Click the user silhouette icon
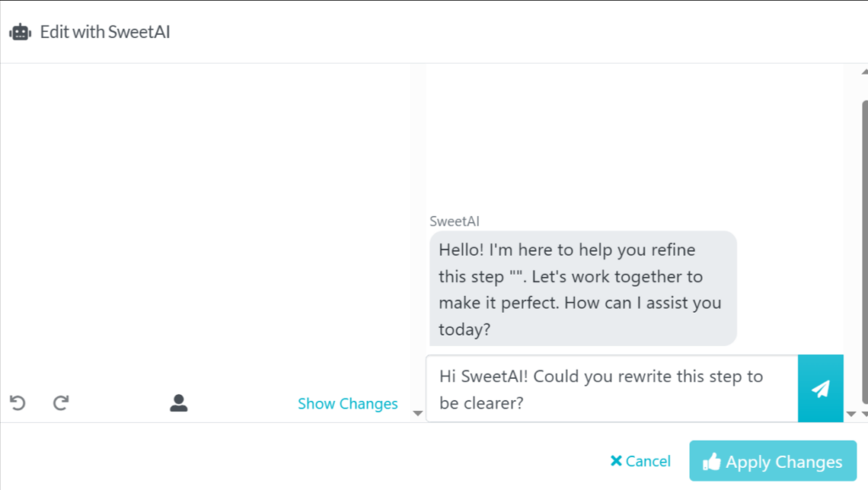The height and width of the screenshot is (490, 868). (x=178, y=404)
